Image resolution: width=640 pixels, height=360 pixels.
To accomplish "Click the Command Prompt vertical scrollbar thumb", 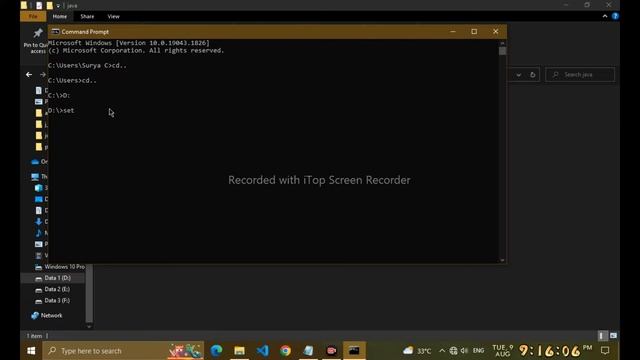I will (x=502, y=51).
